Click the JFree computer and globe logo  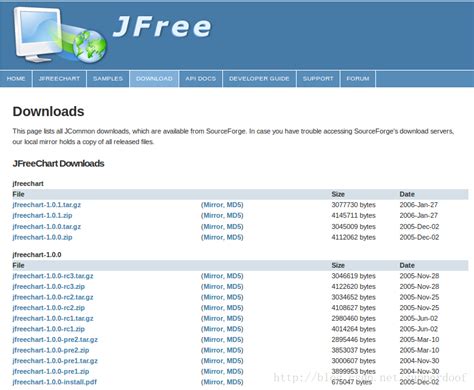click(x=61, y=35)
